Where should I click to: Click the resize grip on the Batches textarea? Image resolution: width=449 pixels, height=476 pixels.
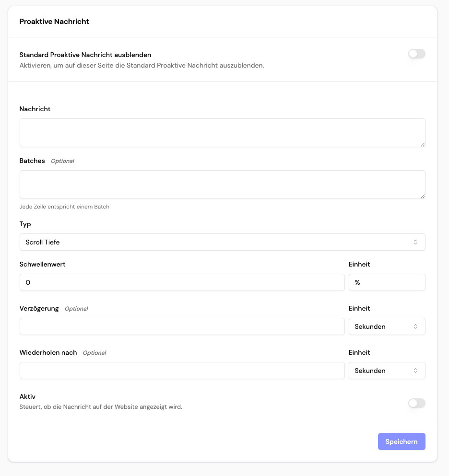point(423,197)
